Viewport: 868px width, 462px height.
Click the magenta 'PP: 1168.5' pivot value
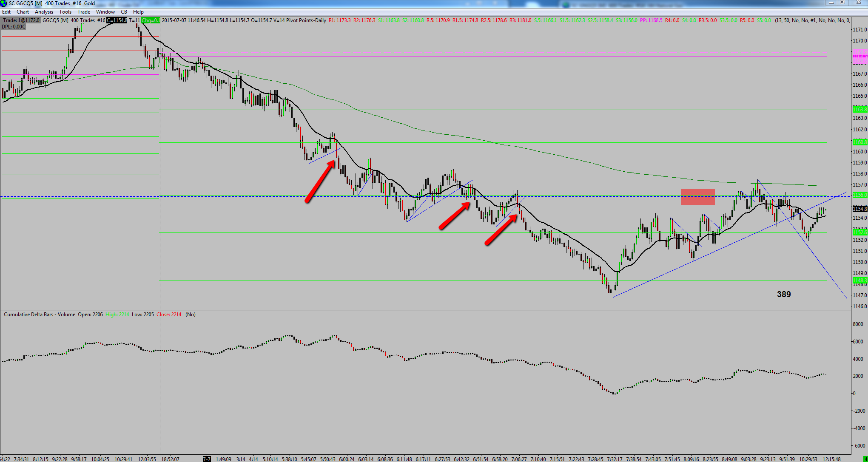651,20
